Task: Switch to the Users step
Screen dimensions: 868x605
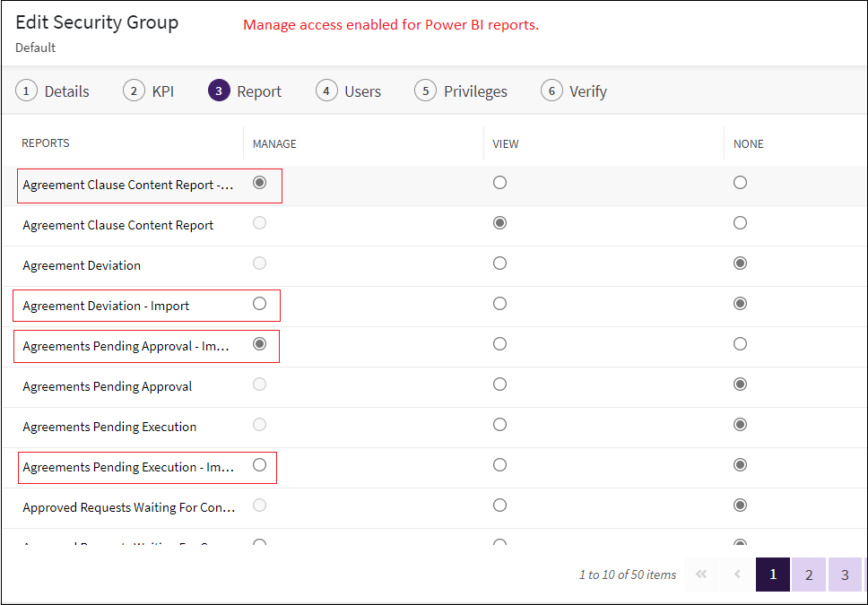Action: point(349,91)
